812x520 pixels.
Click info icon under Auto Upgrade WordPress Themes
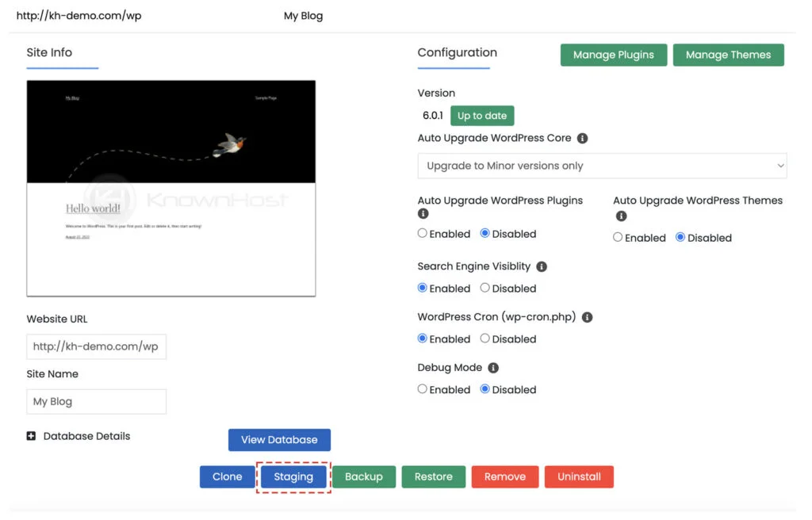[x=621, y=216]
